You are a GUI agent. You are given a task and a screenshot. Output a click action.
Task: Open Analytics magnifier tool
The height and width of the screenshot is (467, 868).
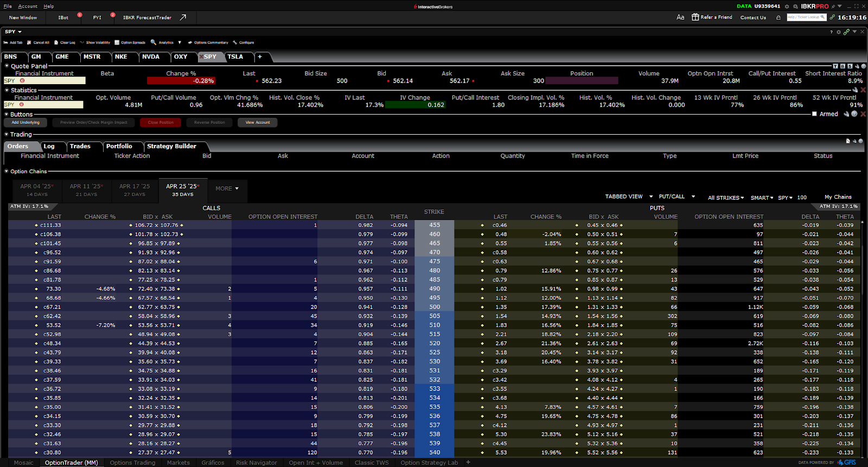(x=154, y=42)
